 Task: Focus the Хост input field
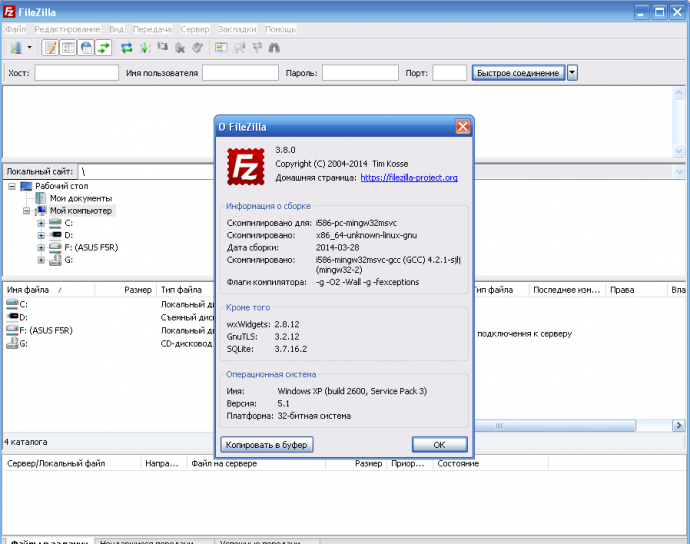[77, 73]
